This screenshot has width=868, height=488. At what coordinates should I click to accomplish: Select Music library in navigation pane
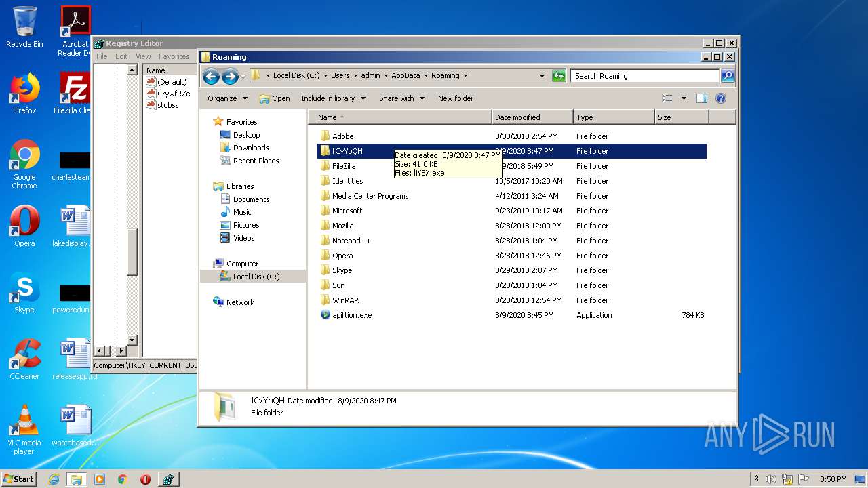pyautogui.click(x=242, y=212)
